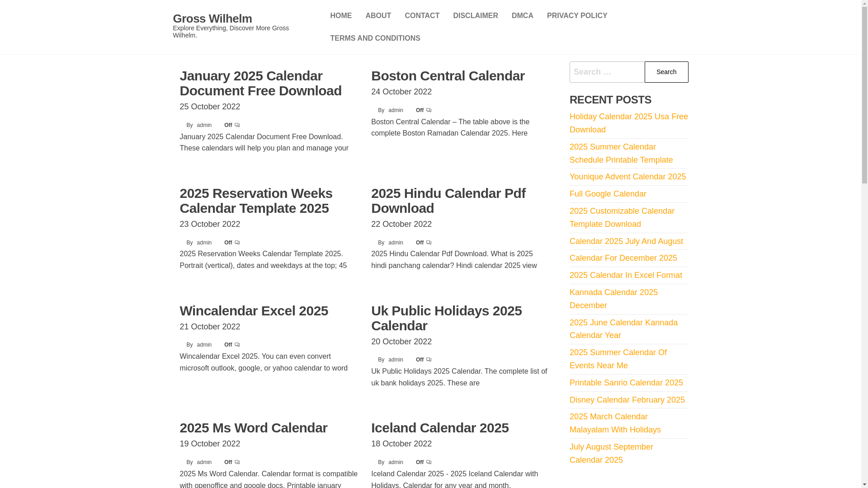
Task: Open Printable Sanrio Calendar 2025 link
Action: coord(626,383)
